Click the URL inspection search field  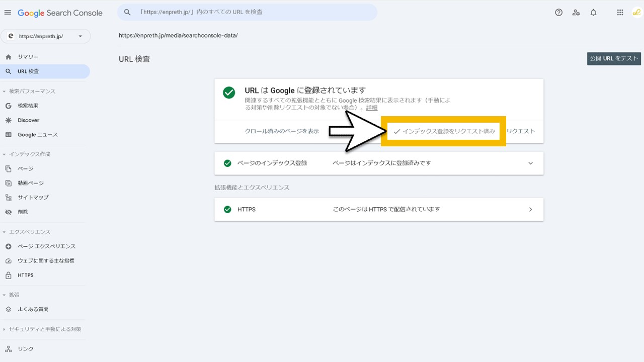pos(247,12)
